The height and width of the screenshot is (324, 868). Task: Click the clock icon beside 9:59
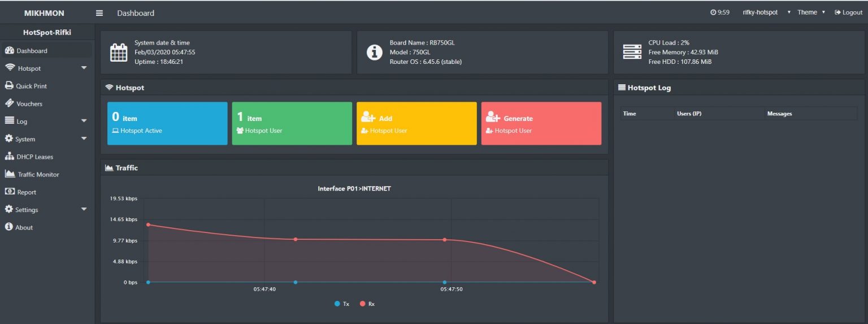tap(713, 12)
